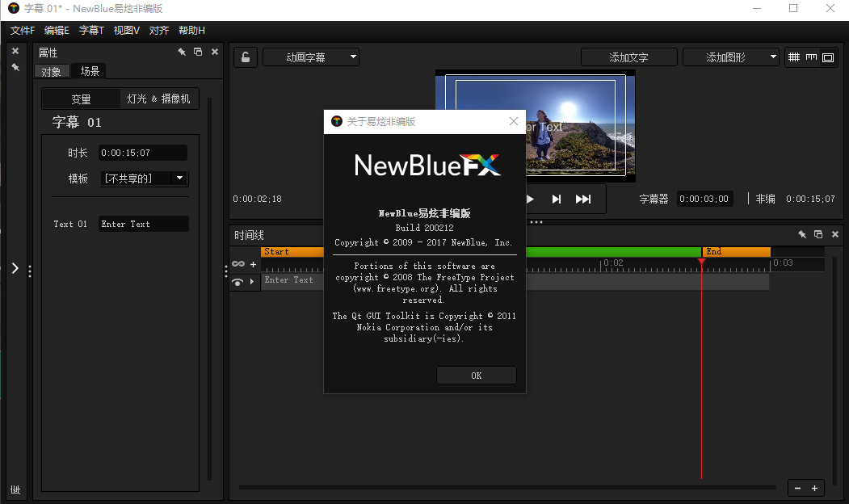
Task: Toggle the ruler display icon
Action: [811, 57]
